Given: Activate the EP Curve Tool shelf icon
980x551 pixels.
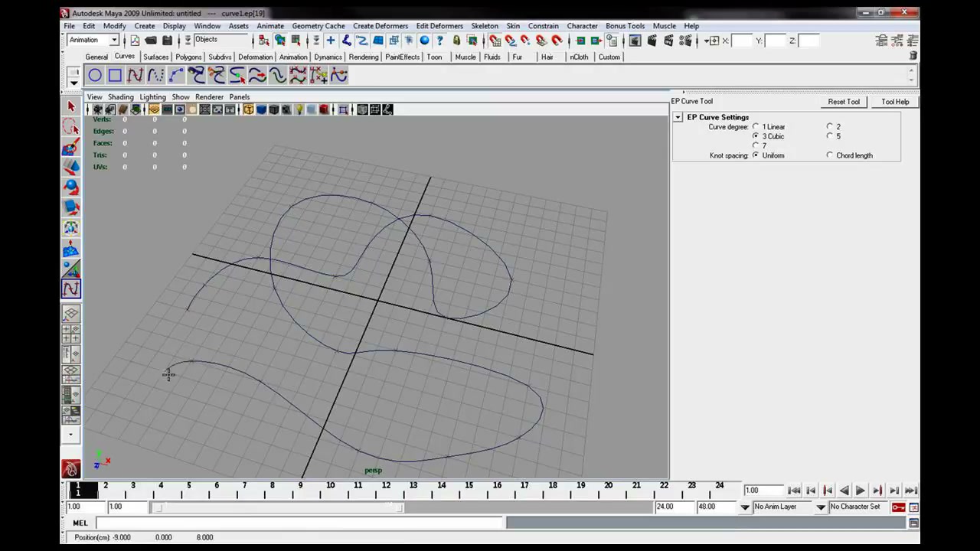Looking at the screenshot, I should click(135, 75).
